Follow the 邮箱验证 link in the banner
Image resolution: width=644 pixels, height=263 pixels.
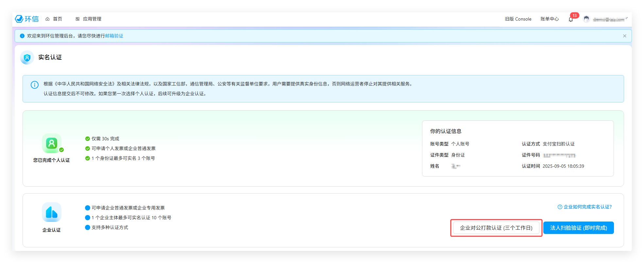coord(114,36)
